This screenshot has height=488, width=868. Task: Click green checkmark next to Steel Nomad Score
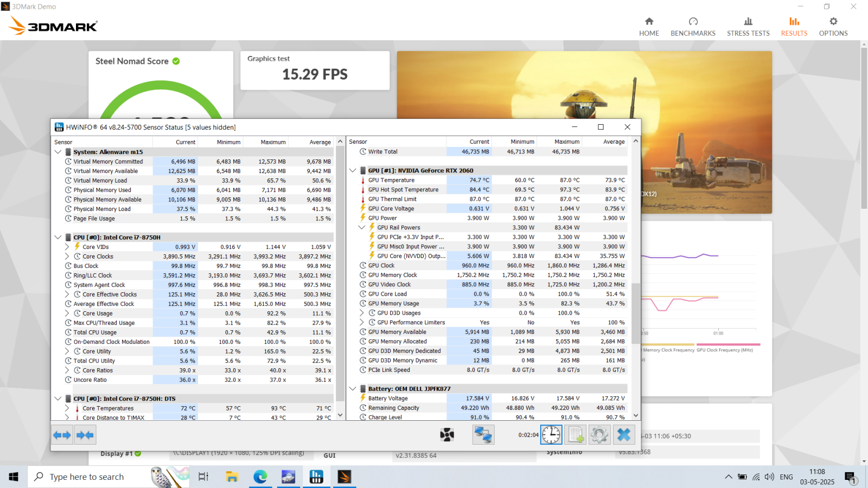176,61
